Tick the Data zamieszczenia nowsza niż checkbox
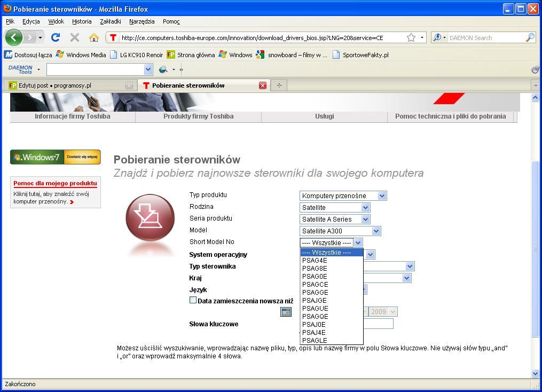The image size is (542, 392). coord(193,300)
